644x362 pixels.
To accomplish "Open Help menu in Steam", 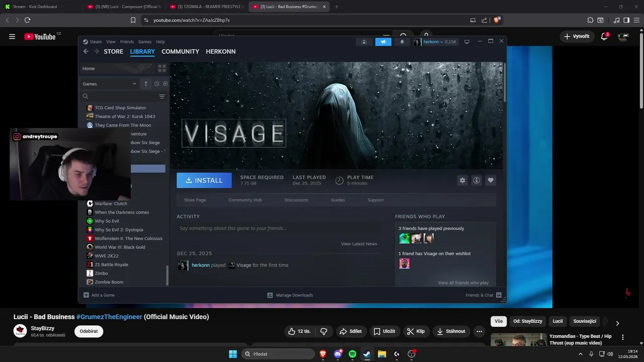I will click(x=160, y=42).
